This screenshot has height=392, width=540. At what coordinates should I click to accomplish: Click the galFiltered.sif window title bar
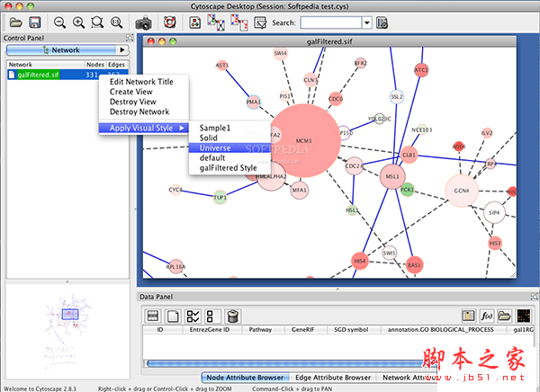pyautogui.click(x=329, y=41)
